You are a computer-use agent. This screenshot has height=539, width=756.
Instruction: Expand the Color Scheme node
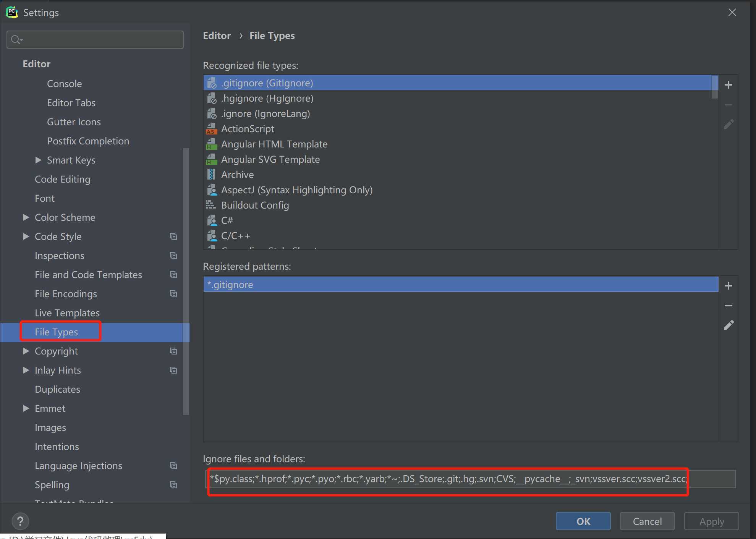[x=26, y=217]
